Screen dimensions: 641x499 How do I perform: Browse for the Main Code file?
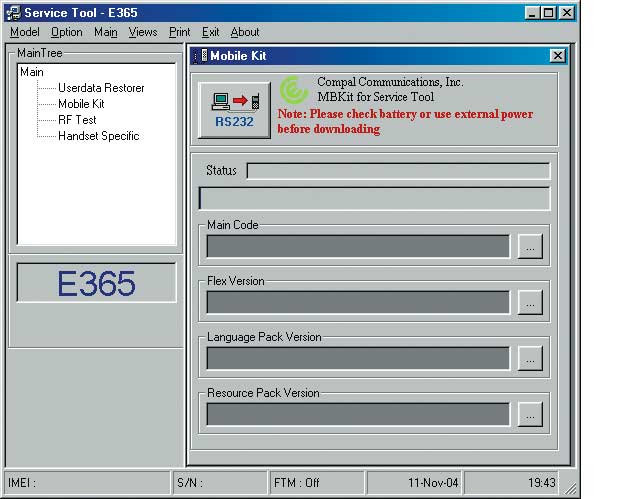(x=530, y=246)
